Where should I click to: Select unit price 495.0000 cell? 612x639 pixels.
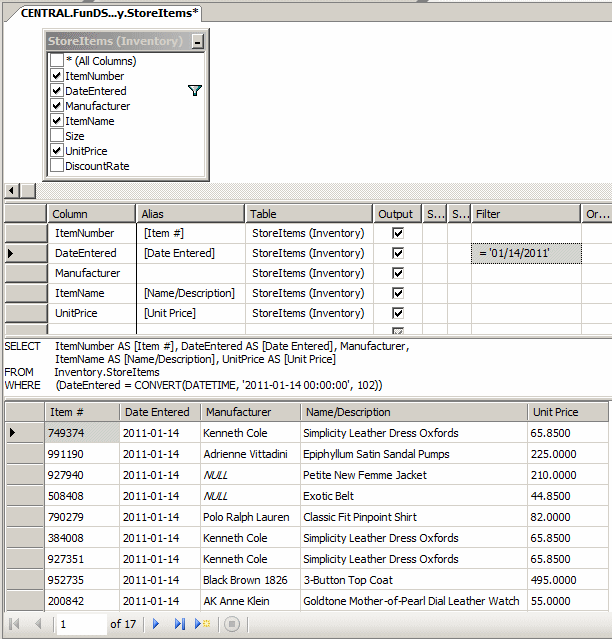tap(568, 580)
